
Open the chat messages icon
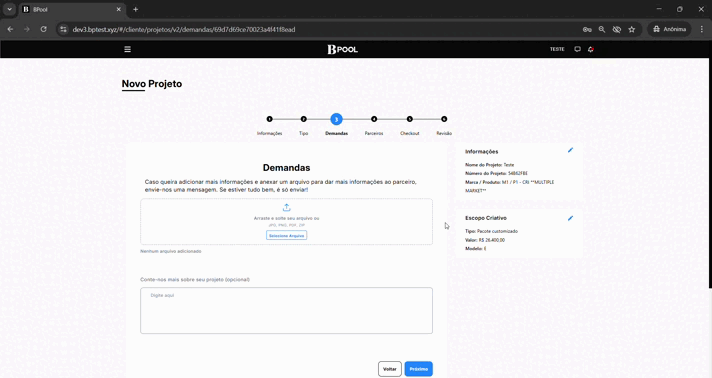(x=577, y=49)
